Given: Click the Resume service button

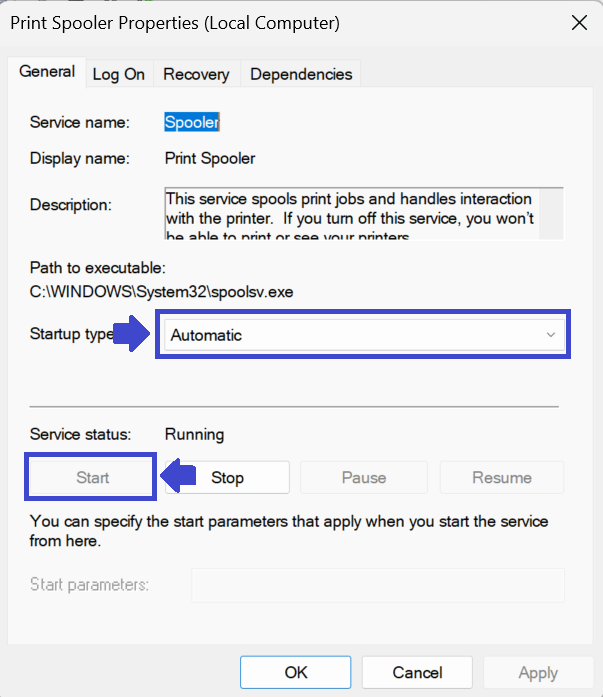Looking at the screenshot, I should 502,478.
